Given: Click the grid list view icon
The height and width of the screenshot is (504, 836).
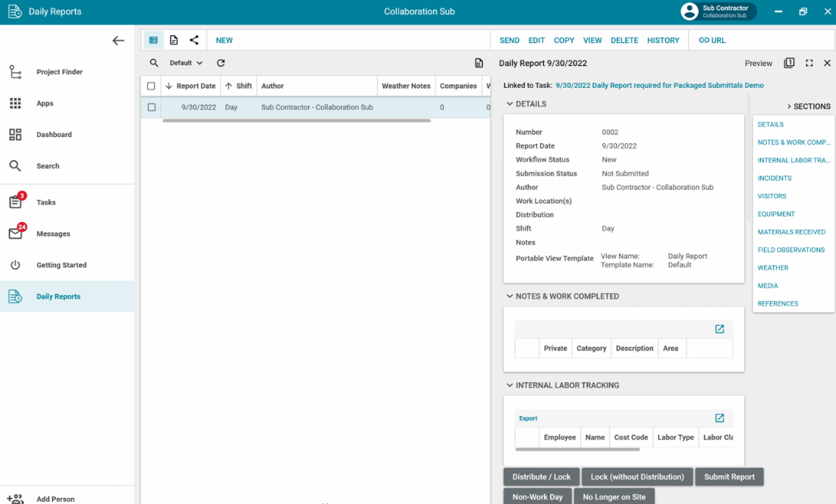Looking at the screenshot, I should click(153, 40).
